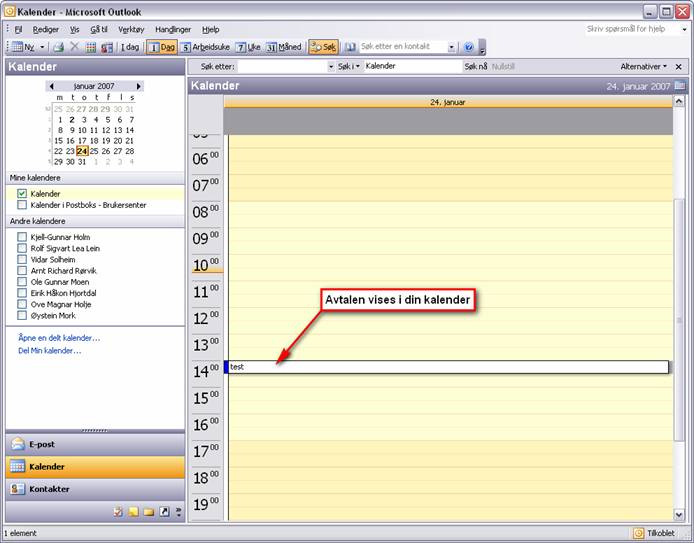The height and width of the screenshot is (543, 694).
Task: Open Alternativer dropdown
Action: click(643, 67)
